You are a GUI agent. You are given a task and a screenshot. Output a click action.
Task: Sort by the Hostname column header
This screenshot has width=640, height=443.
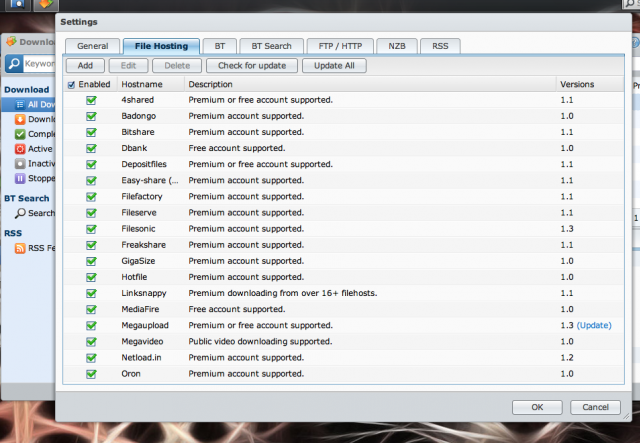[x=151, y=85]
